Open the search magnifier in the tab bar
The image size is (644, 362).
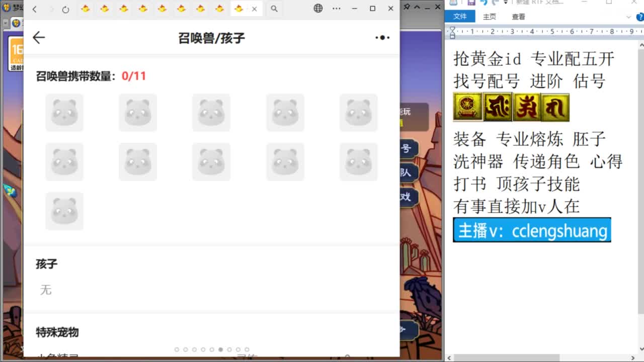click(274, 9)
